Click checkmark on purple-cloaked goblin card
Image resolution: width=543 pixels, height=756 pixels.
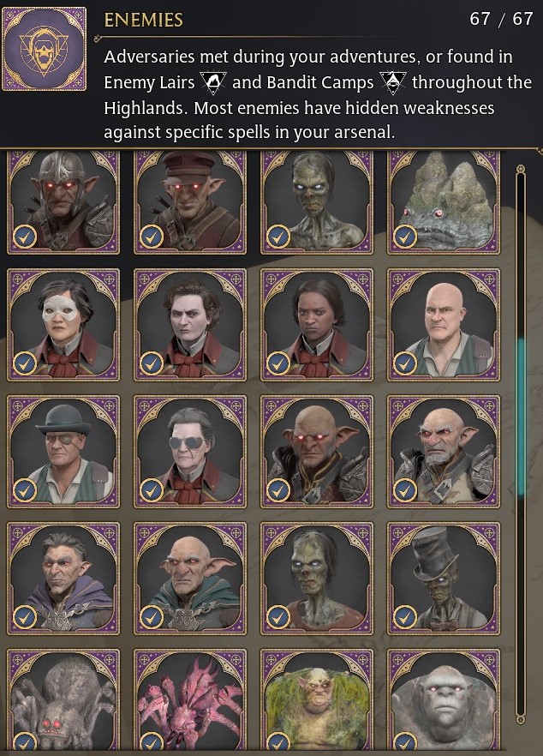[25, 617]
